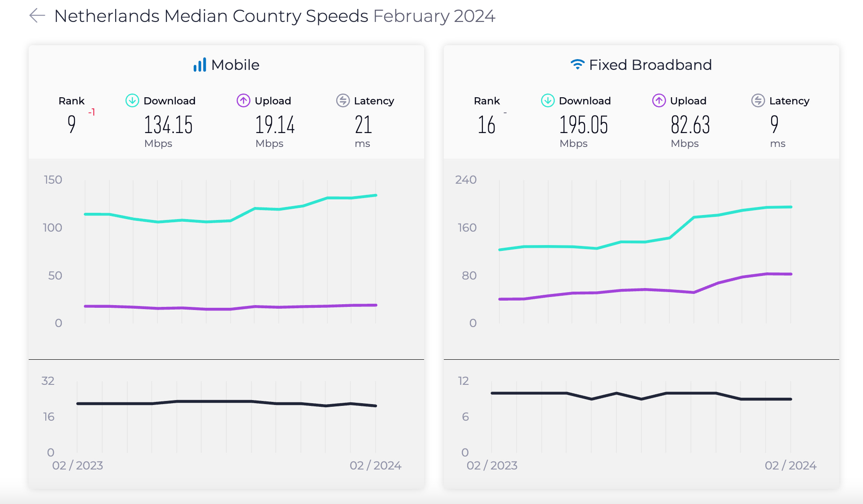Open the February 2024 period selector
This screenshot has height=504, width=863.
[434, 16]
